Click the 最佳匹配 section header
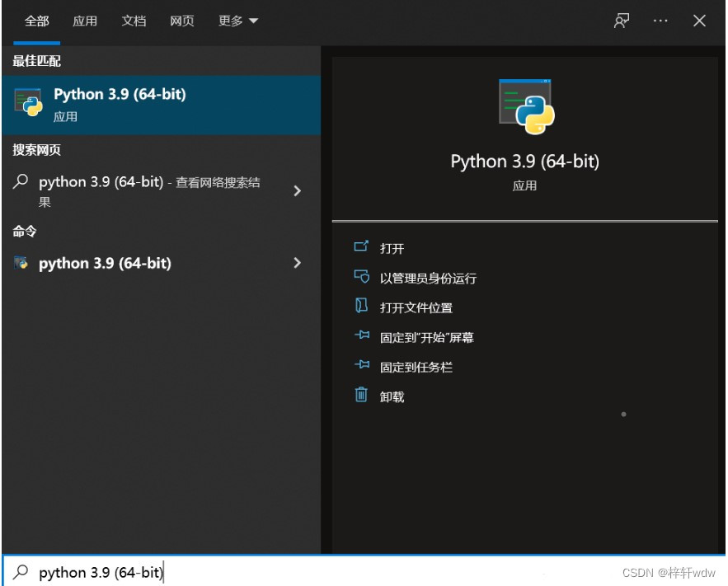Viewport: 728px width, 586px height. (x=36, y=61)
